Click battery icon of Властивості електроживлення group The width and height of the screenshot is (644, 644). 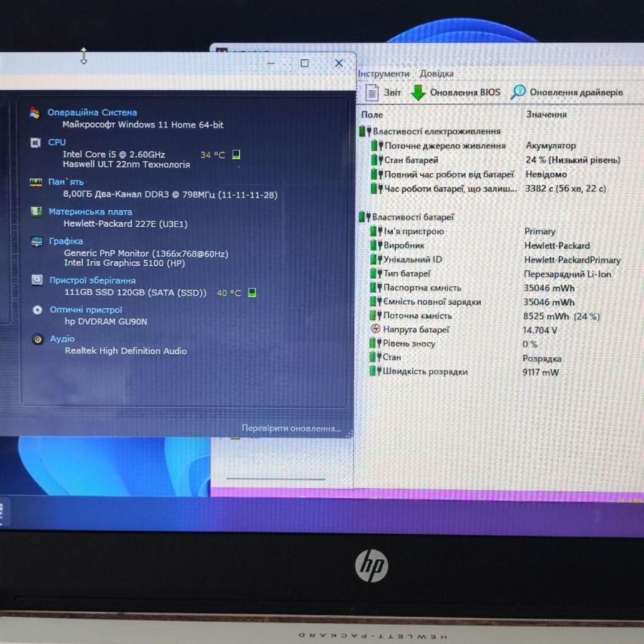(365, 131)
